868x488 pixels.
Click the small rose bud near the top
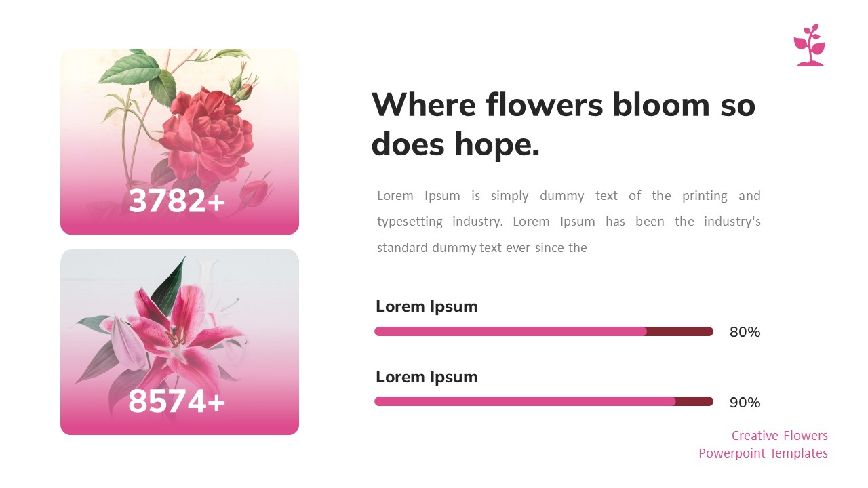pyautogui.click(x=241, y=87)
